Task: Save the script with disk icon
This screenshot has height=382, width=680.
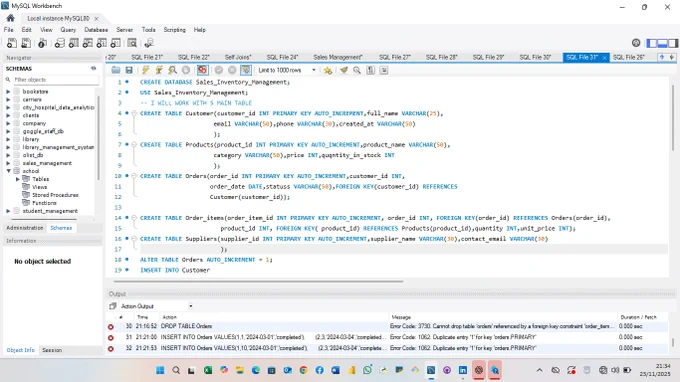Action: (129, 70)
